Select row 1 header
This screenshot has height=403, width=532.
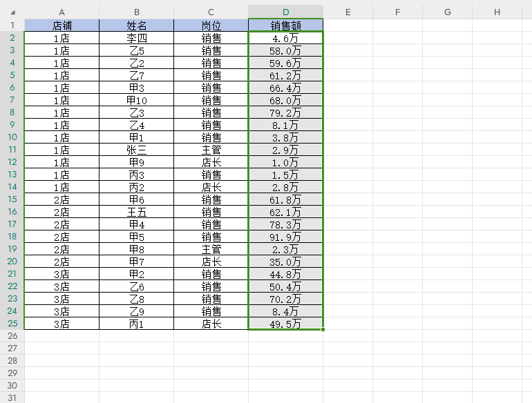click(12, 26)
